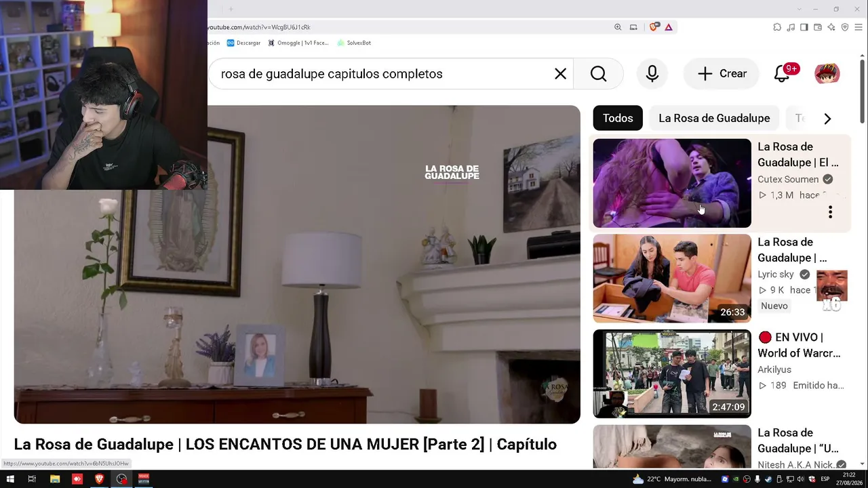Click the magnifier search button
868x488 pixels.
[598, 74]
